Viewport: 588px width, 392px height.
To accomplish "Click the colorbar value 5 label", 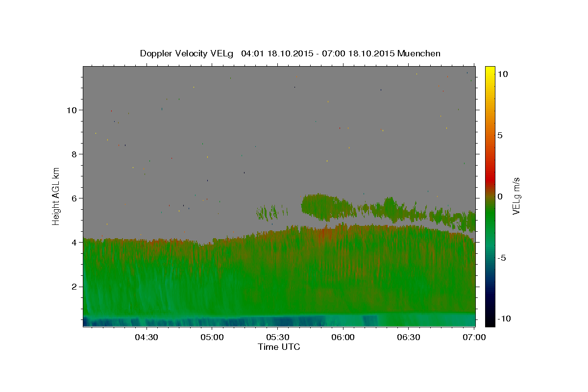I will 500,135.
